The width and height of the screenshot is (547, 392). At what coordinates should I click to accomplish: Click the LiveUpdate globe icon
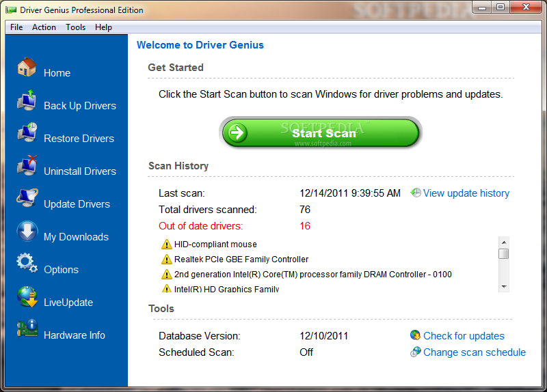pos(27,296)
